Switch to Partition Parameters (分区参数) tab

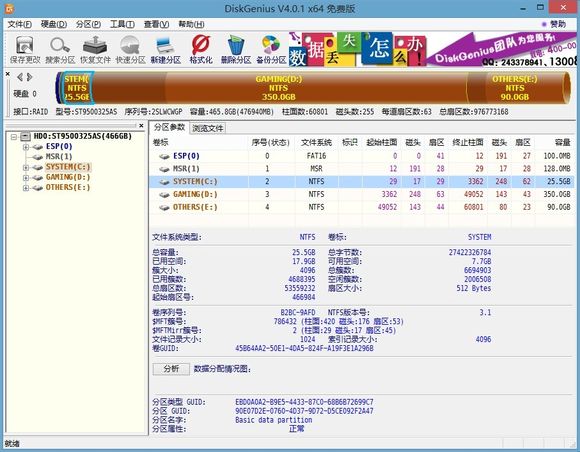(169, 127)
